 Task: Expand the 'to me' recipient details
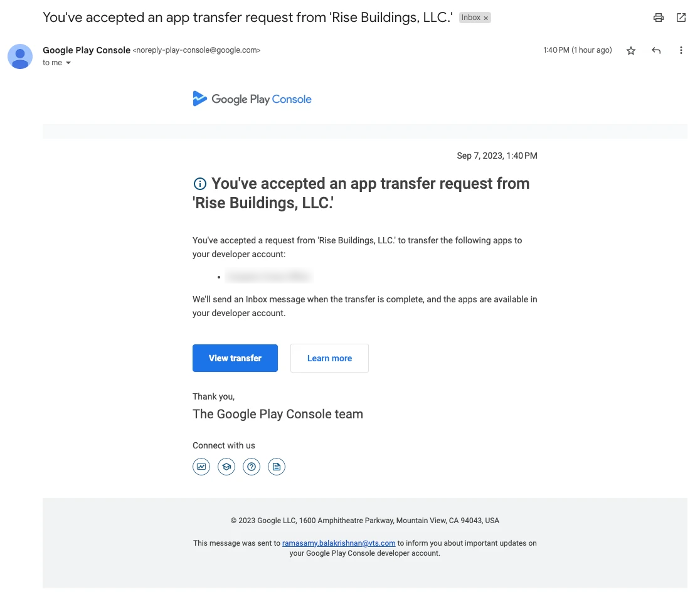pos(68,63)
